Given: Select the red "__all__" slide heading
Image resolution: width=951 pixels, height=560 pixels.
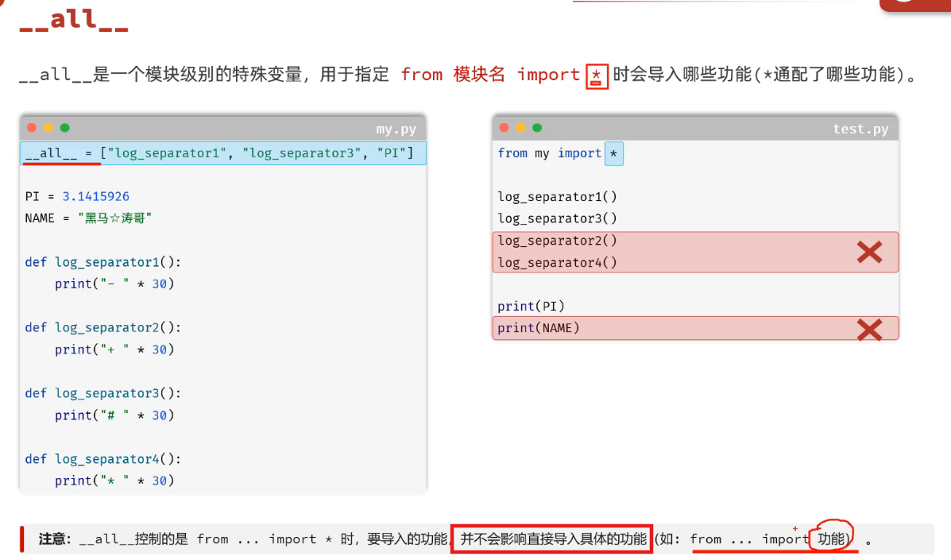Looking at the screenshot, I should (74, 19).
